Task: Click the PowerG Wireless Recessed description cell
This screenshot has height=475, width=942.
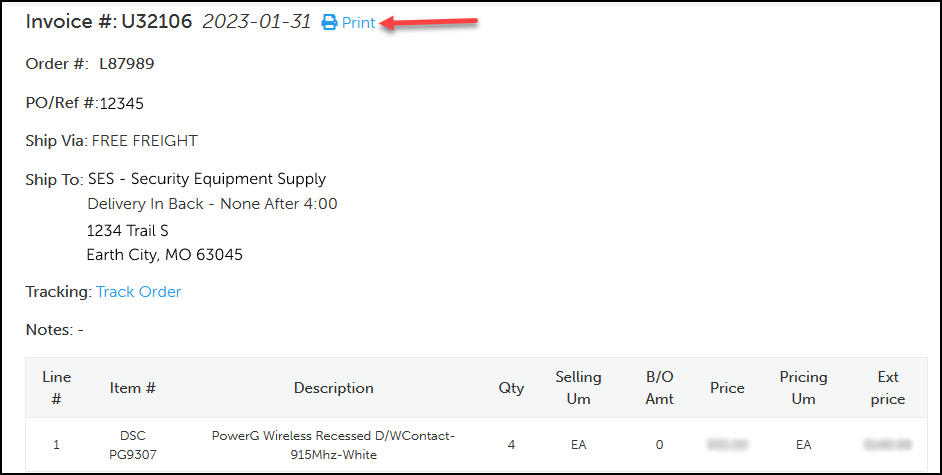Action: point(333,445)
